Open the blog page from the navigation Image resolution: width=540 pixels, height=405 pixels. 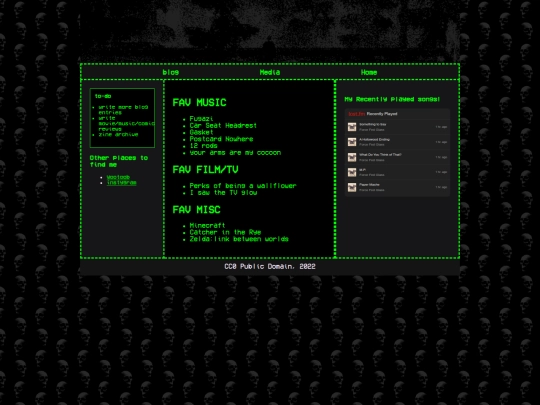pyautogui.click(x=170, y=72)
